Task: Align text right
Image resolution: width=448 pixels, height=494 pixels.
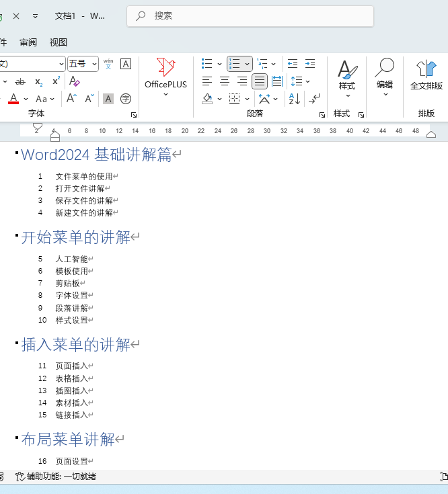Action: [241, 81]
